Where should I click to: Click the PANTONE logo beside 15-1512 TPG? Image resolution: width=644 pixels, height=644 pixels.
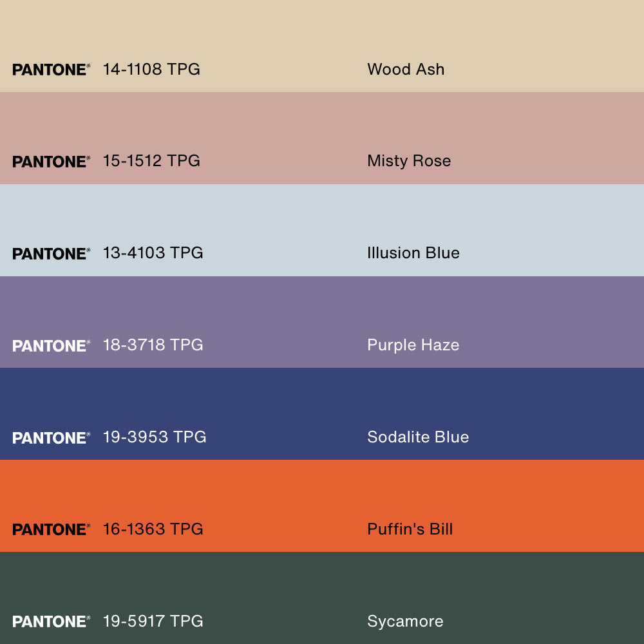coord(51,162)
